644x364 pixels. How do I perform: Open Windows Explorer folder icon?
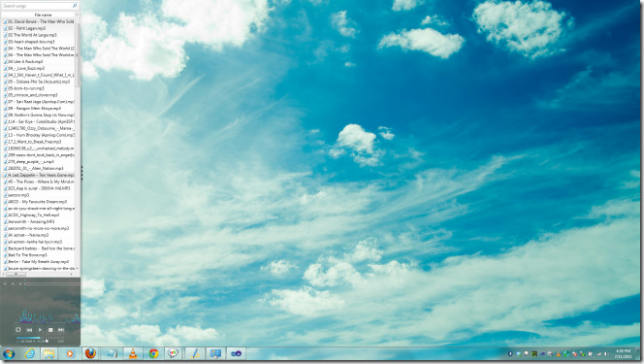48,353
